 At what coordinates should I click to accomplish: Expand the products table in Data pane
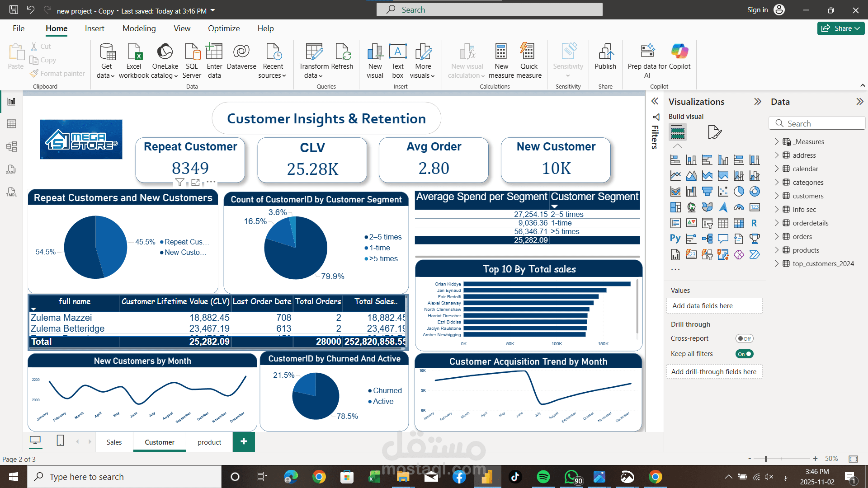click(777, 250)
